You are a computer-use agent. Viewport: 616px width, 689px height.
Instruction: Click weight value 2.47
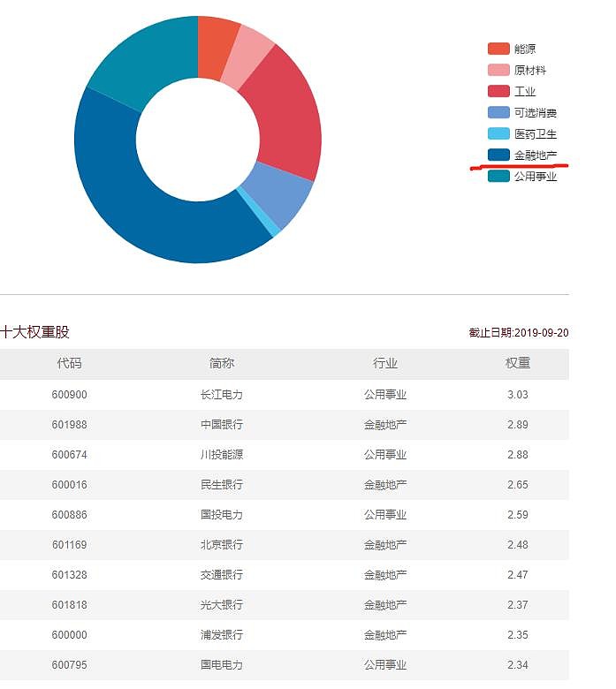pos(518,575)
